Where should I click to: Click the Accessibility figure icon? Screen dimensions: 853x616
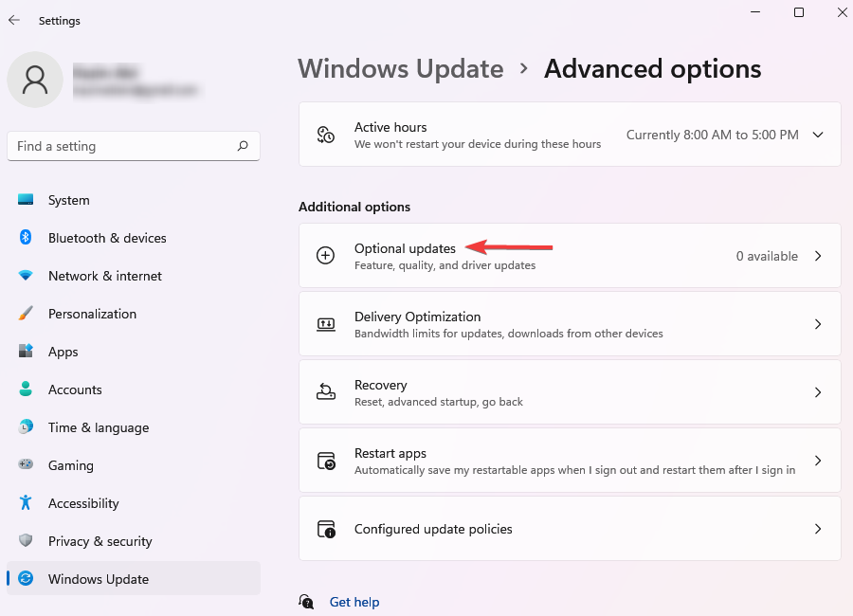click(x=26, y=503)
